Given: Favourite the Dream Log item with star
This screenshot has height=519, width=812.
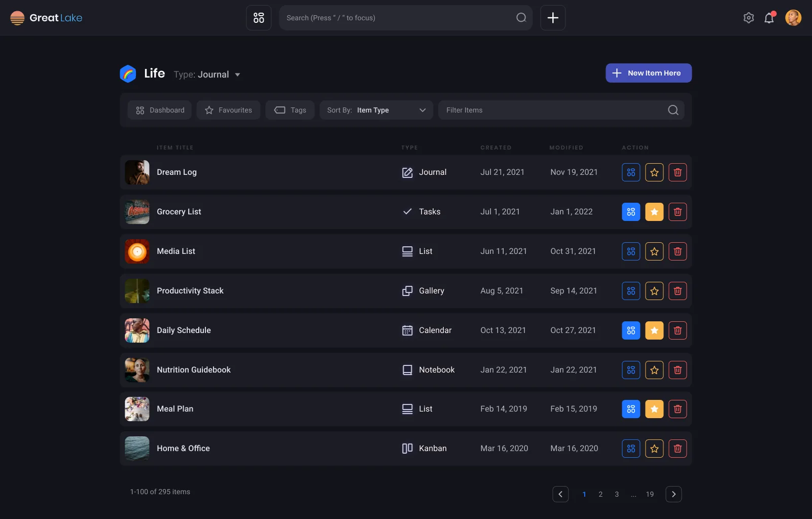Looking at the screenshot, I should click(654, 172).
